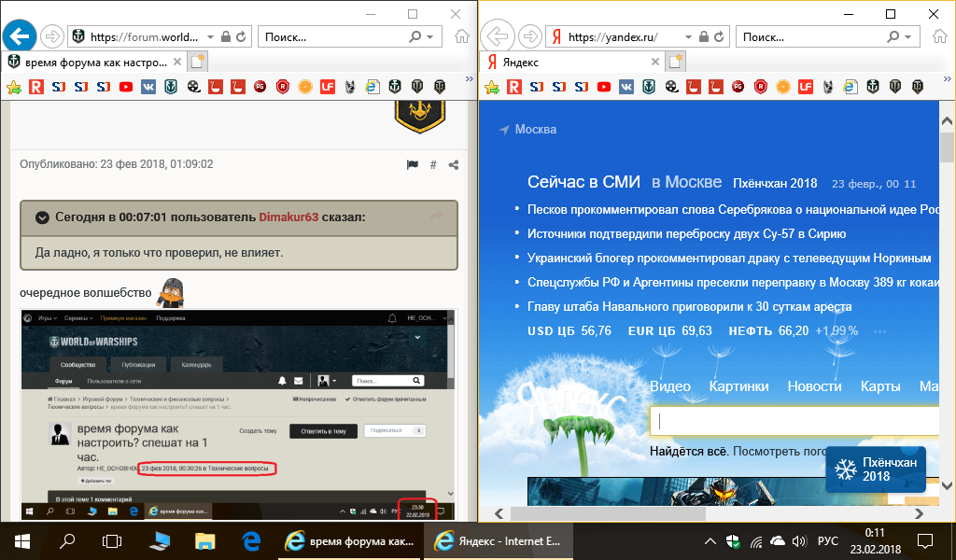This screenshot has width=956, height=560.
Task: Open YouTube favorite in Yandex window
Action: pos(604,87)
